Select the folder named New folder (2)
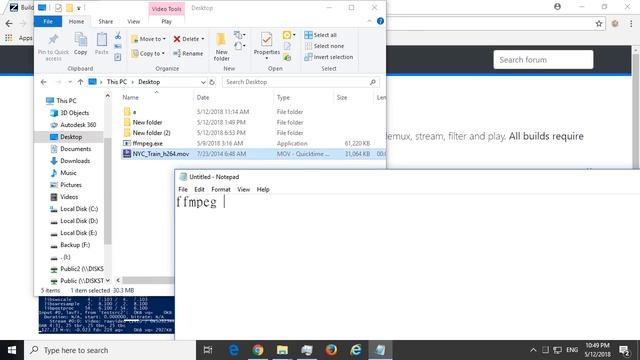This screenshot has width=640, height=360. [151, 133]
